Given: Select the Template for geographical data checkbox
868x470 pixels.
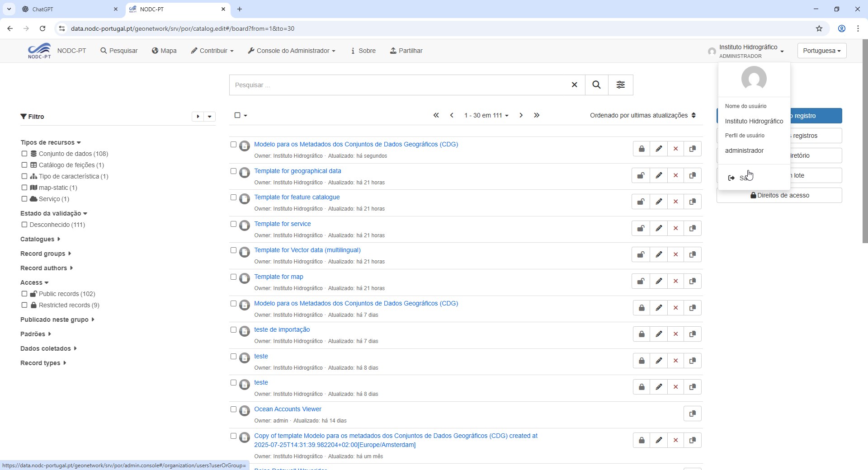Looking at the screenshot, I should click(233, 171).
